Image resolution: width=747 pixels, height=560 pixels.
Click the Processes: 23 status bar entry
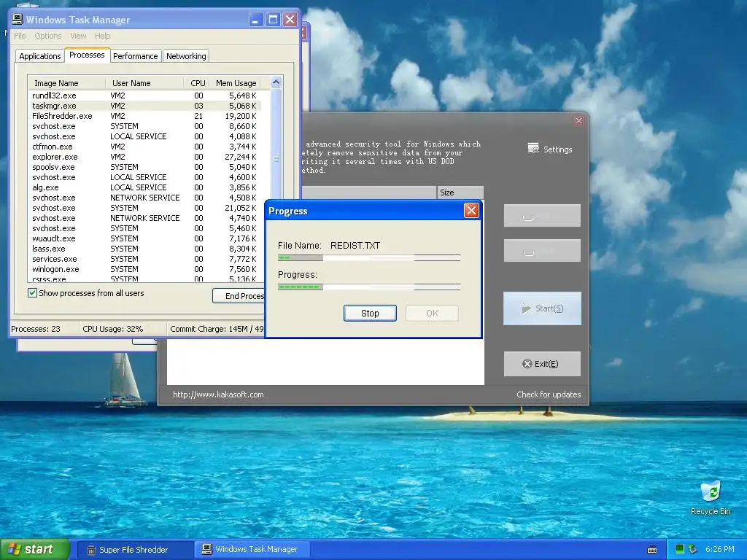coord(36,329)
